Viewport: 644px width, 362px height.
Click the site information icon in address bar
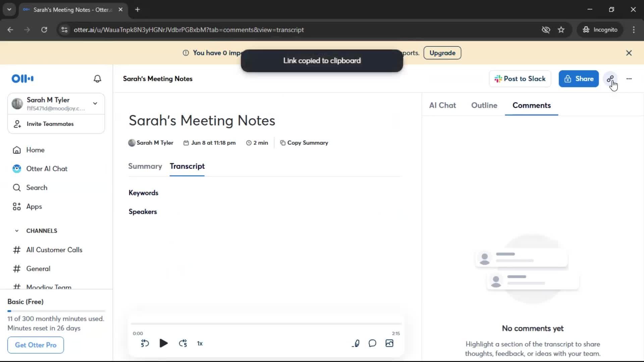pos(64,30)
